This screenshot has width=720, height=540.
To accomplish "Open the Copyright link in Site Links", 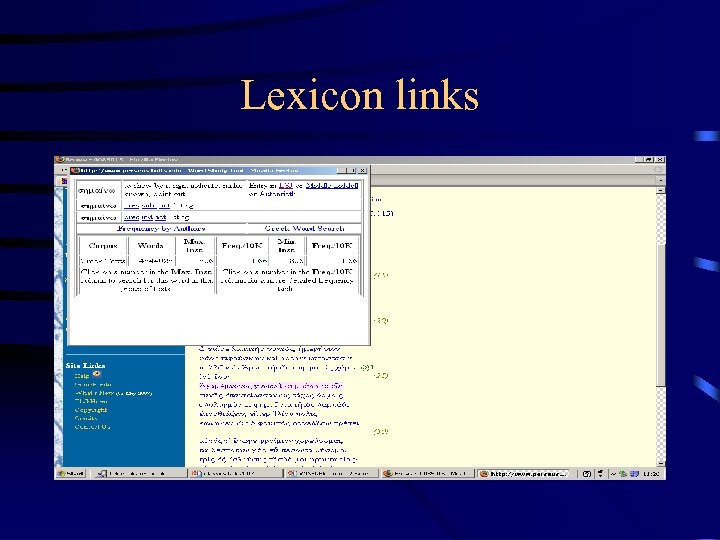I will 91,410.
